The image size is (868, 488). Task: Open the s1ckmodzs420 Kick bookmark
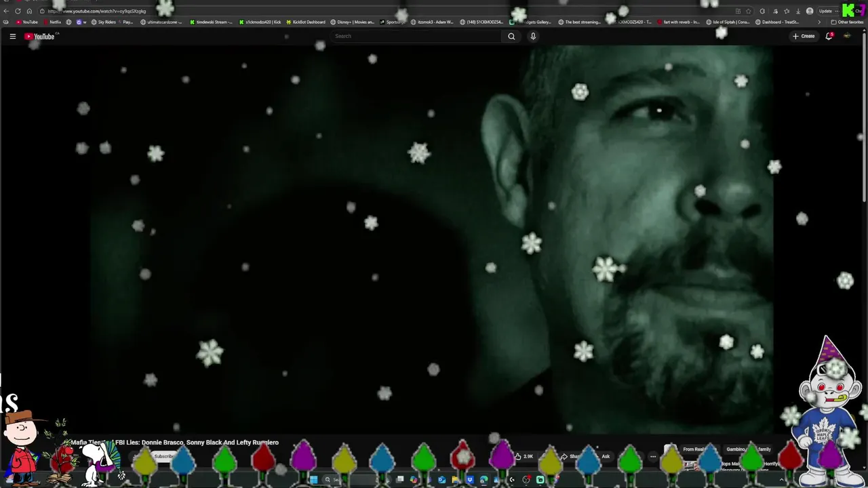pyautogui.click(x=260, y=22)
